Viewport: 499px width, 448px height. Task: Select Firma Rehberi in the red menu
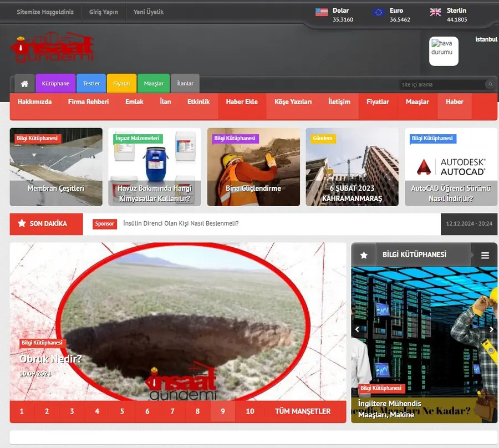[89, 102]
